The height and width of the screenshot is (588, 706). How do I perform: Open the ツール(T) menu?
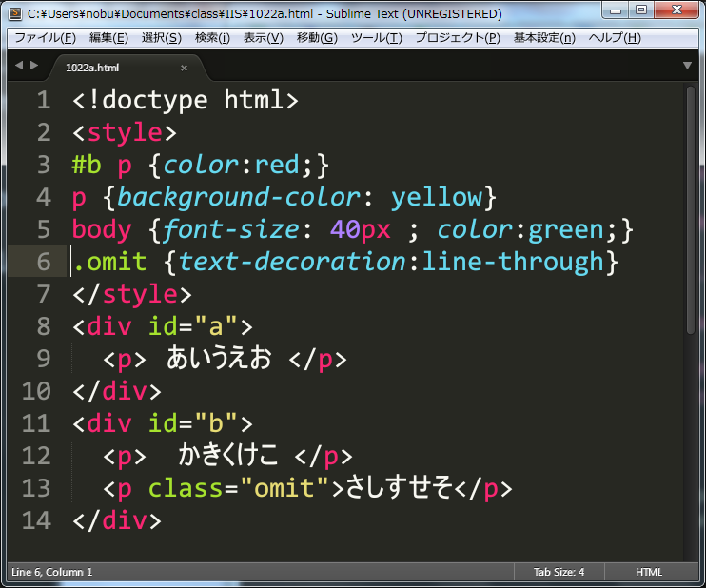click(x=377, y=38)
